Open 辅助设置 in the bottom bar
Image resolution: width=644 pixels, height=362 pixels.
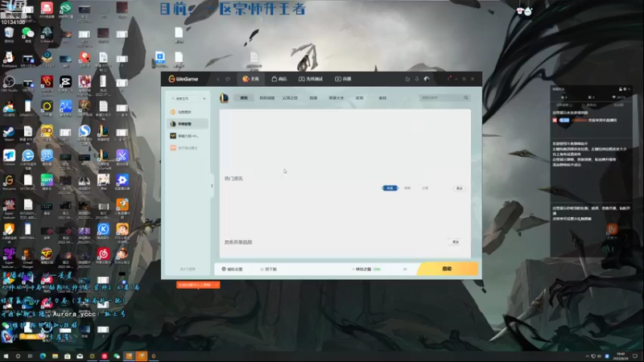pos(232,269)
